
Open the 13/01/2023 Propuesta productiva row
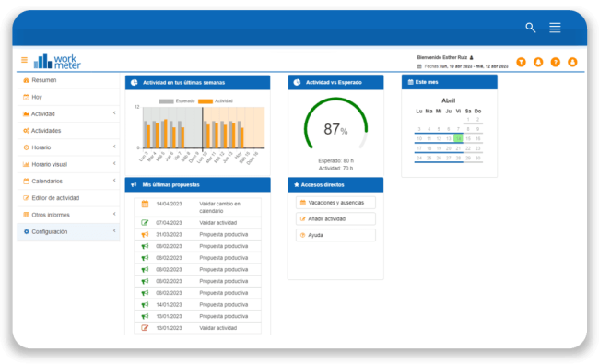coord(197,316)
